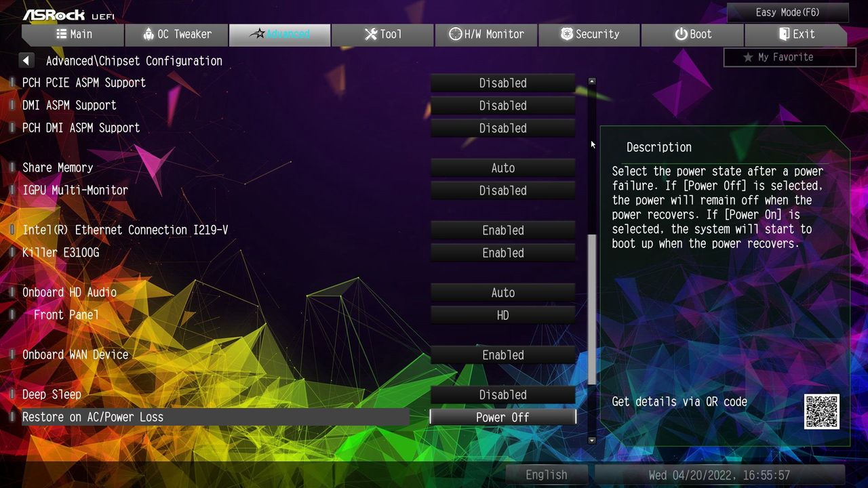The image size is (868, 488).
Task: Click the Main tab list icon
Action: click(x=62, y=34)
